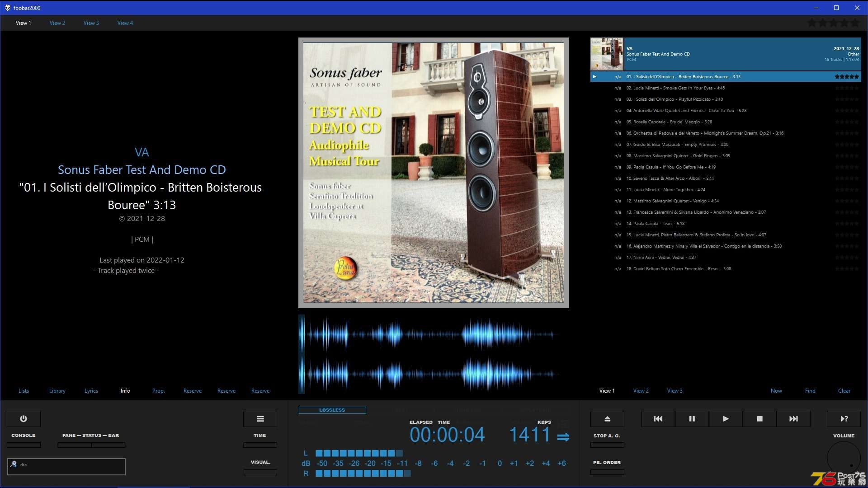Toggle the bar under VISUAL.
Screen dimensions: 868x488
(x=260, y=472)
